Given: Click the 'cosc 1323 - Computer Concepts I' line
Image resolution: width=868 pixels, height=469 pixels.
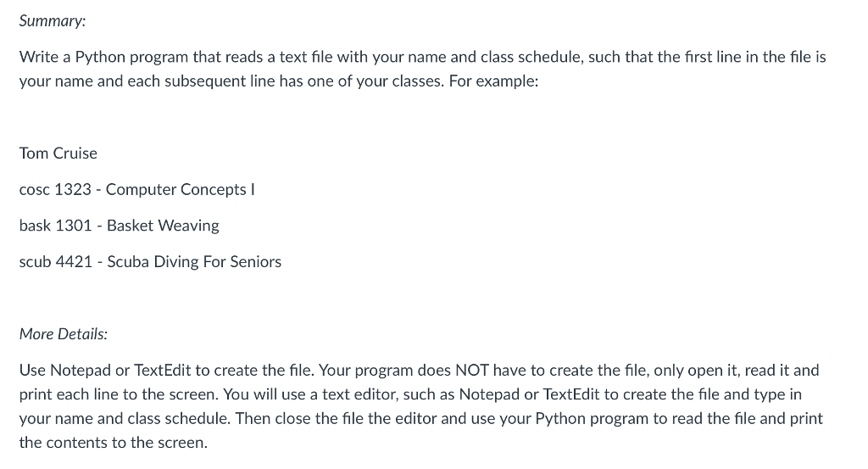Looking at the screenshot, I should pos(136,189).
